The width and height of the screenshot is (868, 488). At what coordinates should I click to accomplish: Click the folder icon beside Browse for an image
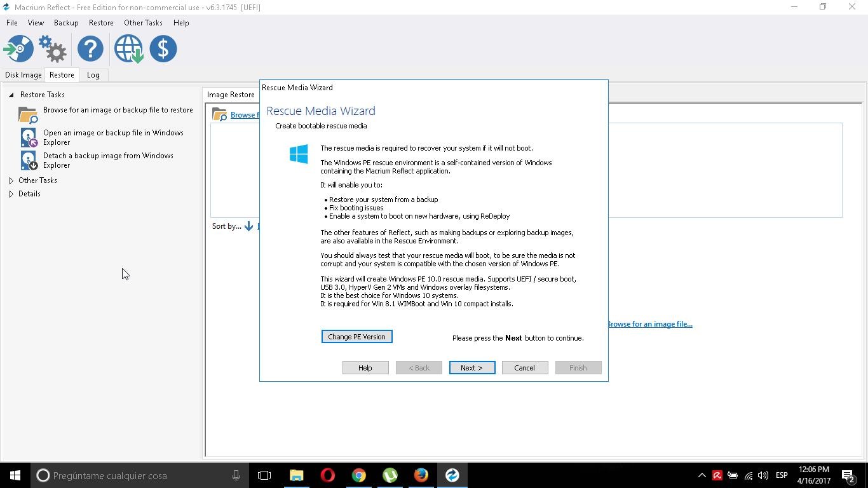pyautogui.click(x=28, y=115)
